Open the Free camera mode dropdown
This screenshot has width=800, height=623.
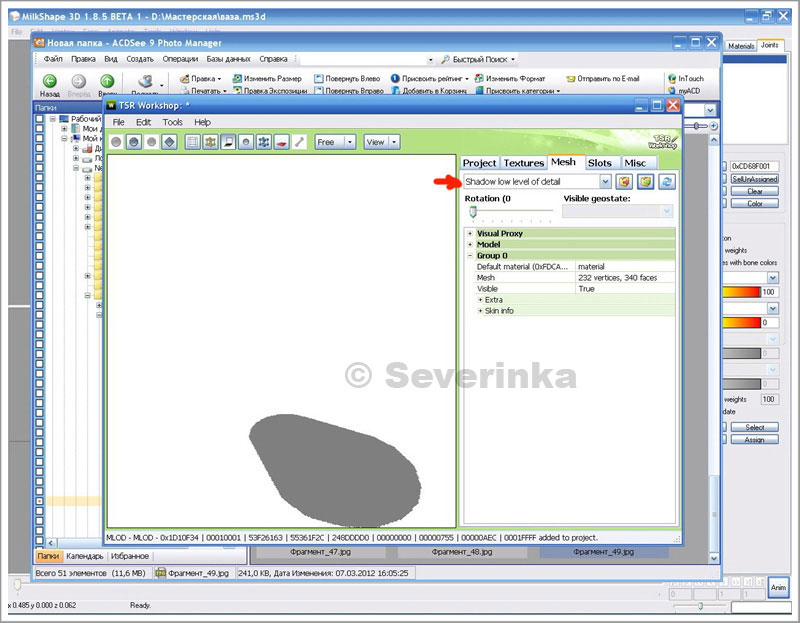349,142
